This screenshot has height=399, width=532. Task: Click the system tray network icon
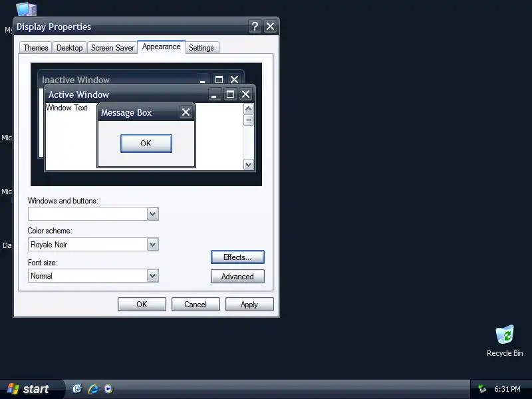click(481, 389)
